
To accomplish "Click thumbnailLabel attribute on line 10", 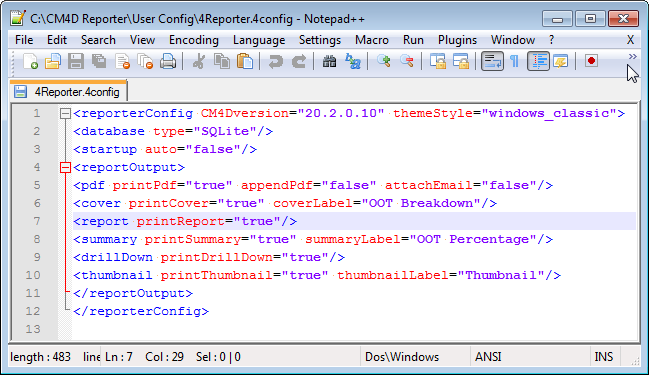I will pyautogui.click(x=393, y=275).
